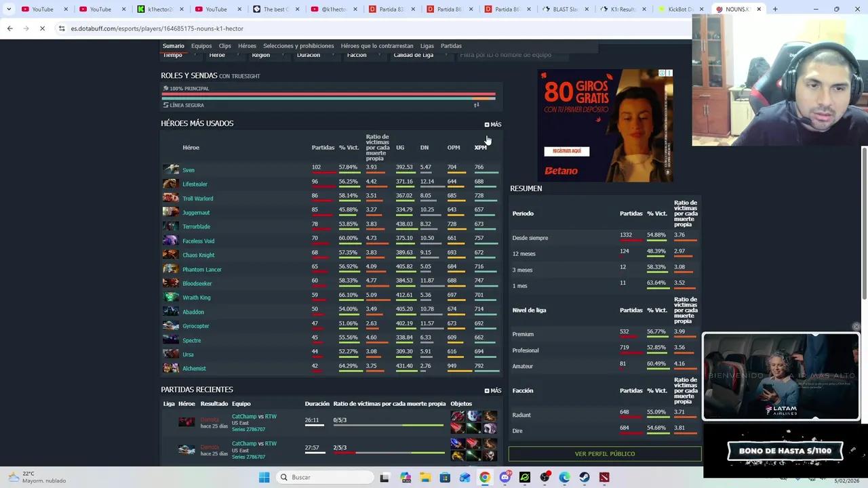The width and height of the screenshot is (868, 488).
Task: Open the Sven hero portrait icon
Action: click(171, 169)
